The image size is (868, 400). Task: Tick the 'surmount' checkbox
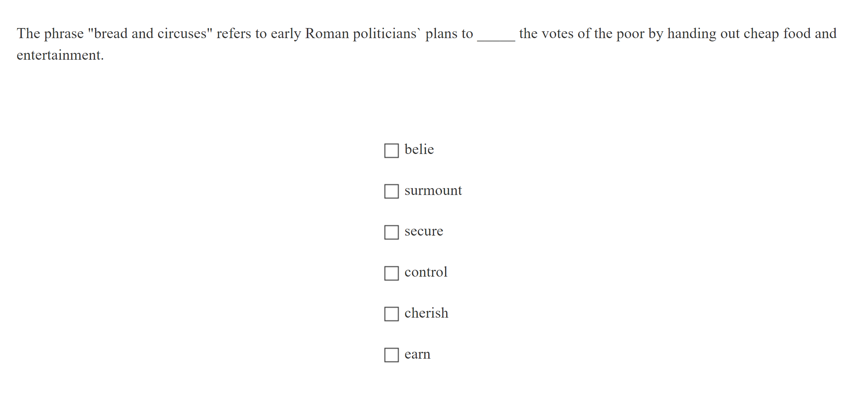click(391, 191)
